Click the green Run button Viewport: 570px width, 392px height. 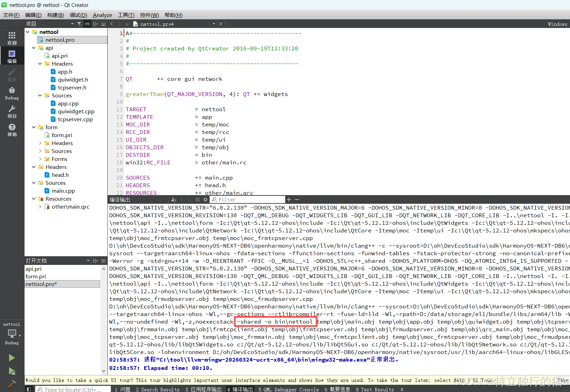(12, 358)
